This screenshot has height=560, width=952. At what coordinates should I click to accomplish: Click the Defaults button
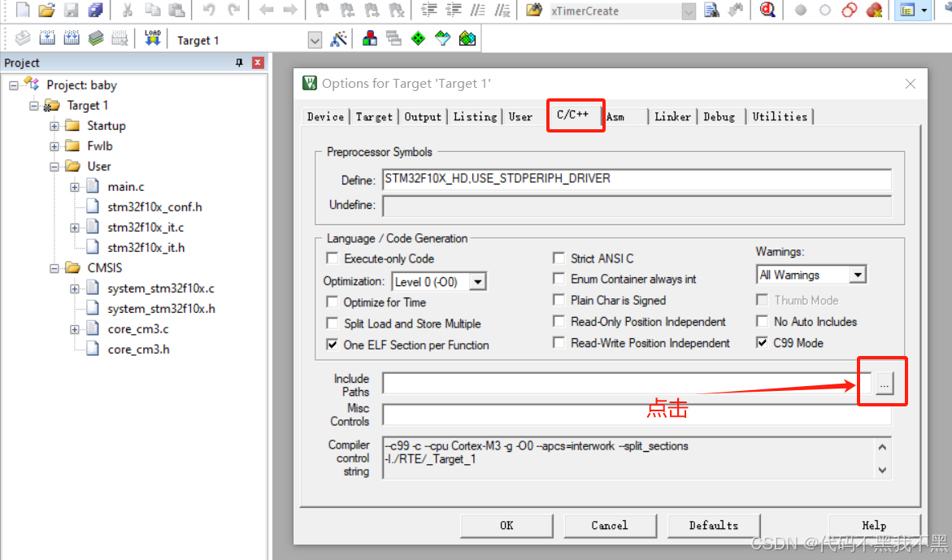coord(714,525)
